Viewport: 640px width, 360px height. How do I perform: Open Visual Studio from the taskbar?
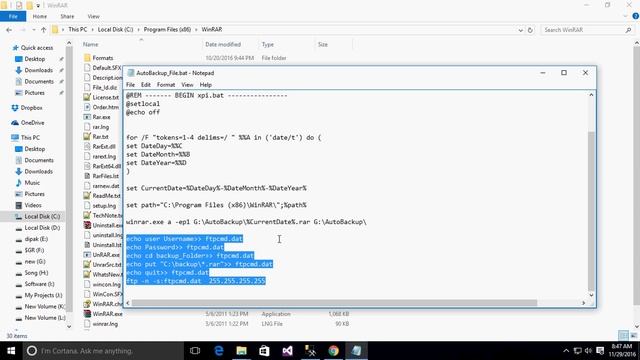point(287,351)
